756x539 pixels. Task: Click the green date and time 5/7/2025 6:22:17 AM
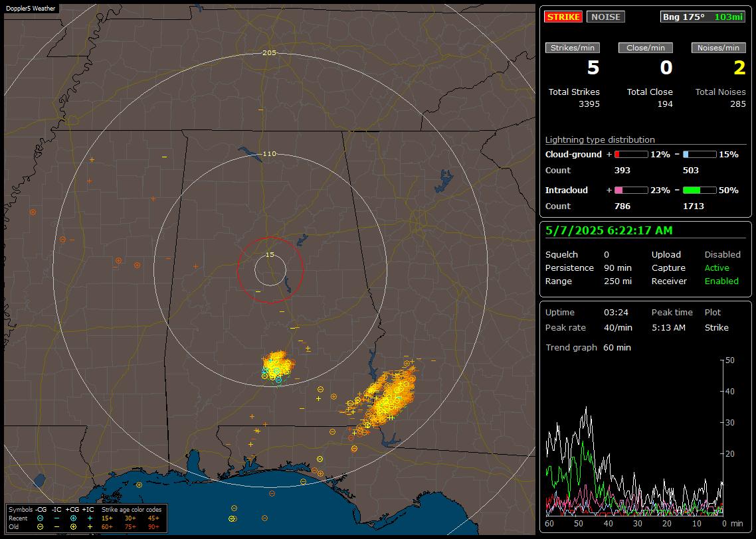click(609, 231)
